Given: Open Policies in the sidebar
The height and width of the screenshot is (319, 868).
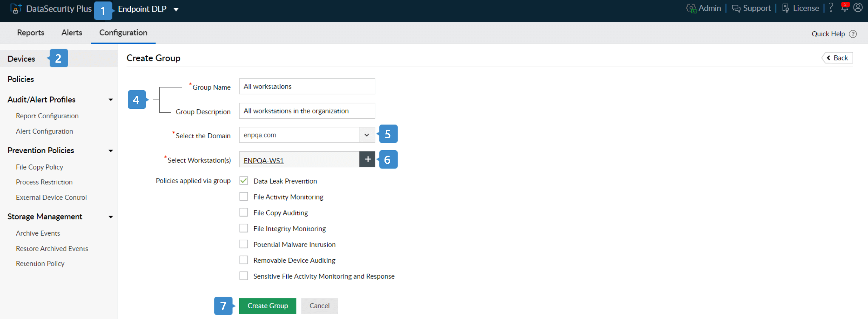Looking at the screenshot, I should point(21,79).
